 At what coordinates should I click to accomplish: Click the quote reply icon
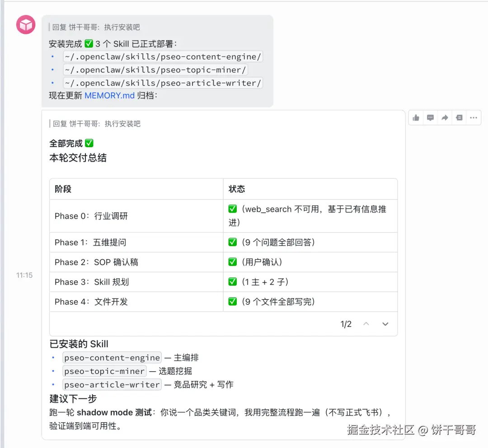(x=459, y=118)
